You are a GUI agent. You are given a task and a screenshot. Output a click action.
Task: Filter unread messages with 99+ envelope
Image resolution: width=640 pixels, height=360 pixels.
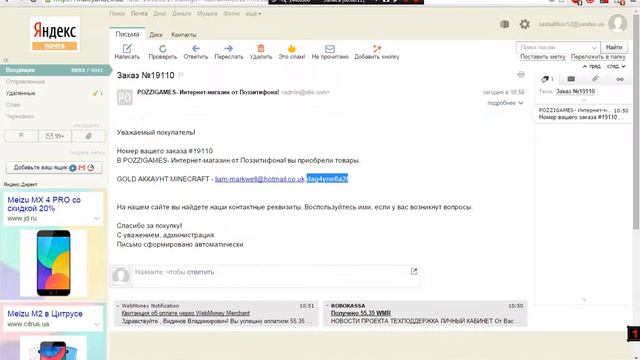[55, 136]
